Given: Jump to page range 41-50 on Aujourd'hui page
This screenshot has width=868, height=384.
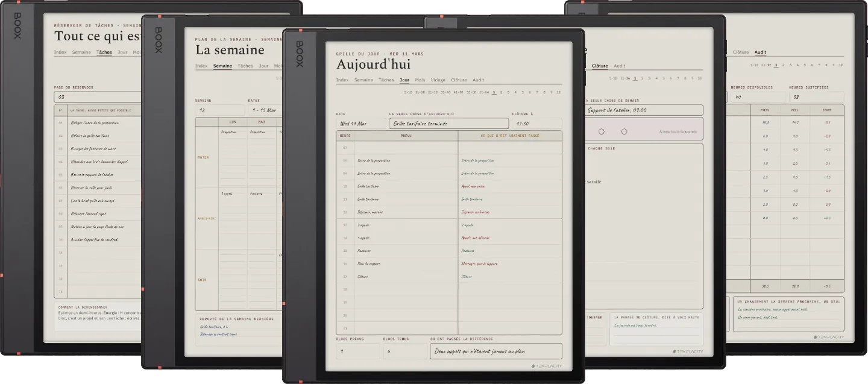Looking at the screenshot, I should click(x=458, y=92).
